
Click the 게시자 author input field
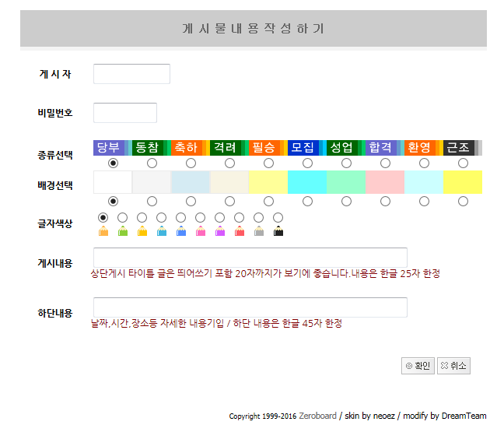(131, 74)
